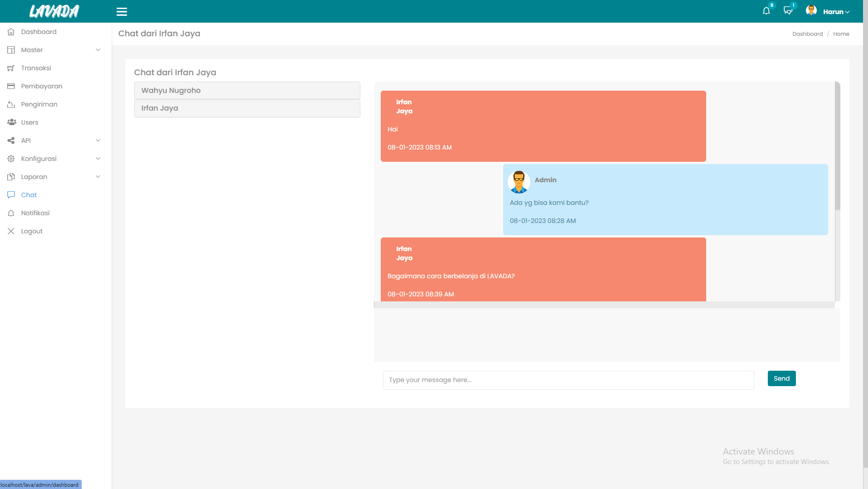Click 'Ada yg bisa kami bantu?' message
Screen dimensions: 868x489
coord(549,203)
